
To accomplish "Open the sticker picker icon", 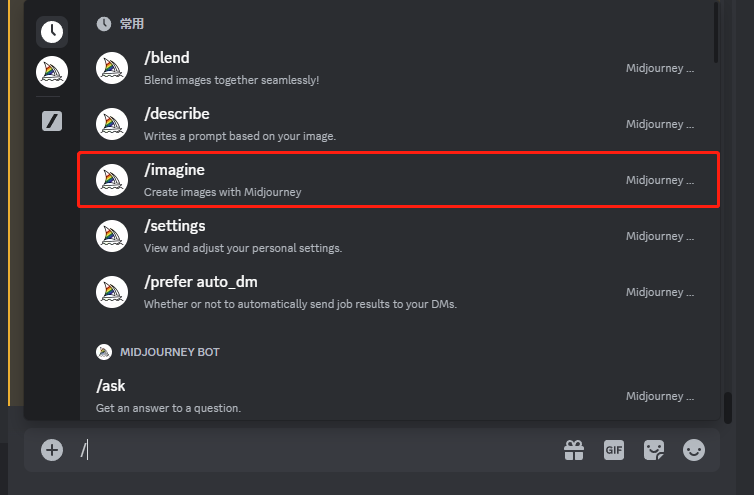I will point(654,450).
